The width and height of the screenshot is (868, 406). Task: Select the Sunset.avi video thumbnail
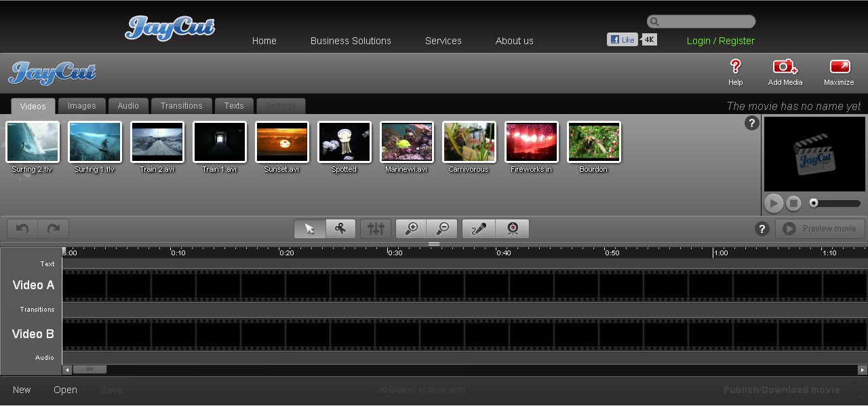[281, 142]
